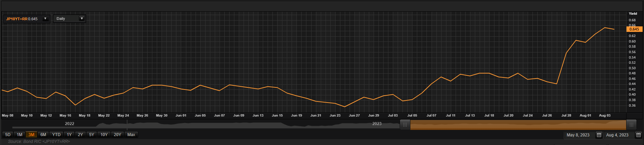This screenshot has height=145, width=644.
Task: Click the Jun 01 axis date label
Action: click(181, 116)
